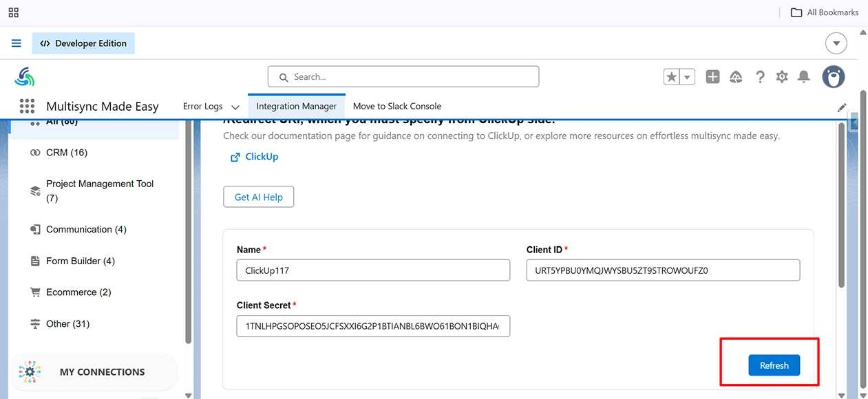
Task: Click the Favorites star icon
Action: coord(672,77)
